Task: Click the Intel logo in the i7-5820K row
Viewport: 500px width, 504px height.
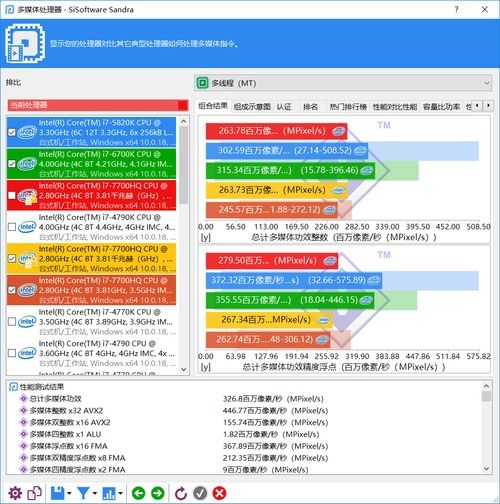Action: (27, 132)
